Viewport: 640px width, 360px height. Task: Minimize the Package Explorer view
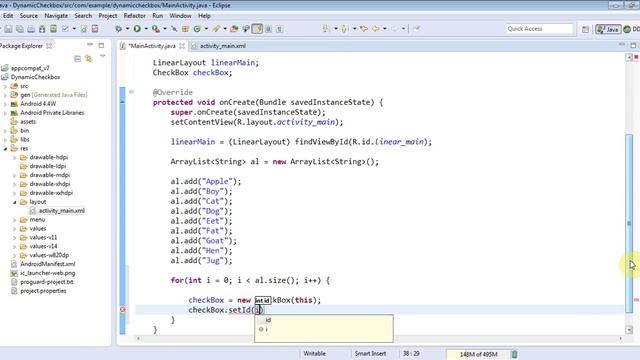pos(90,45)
